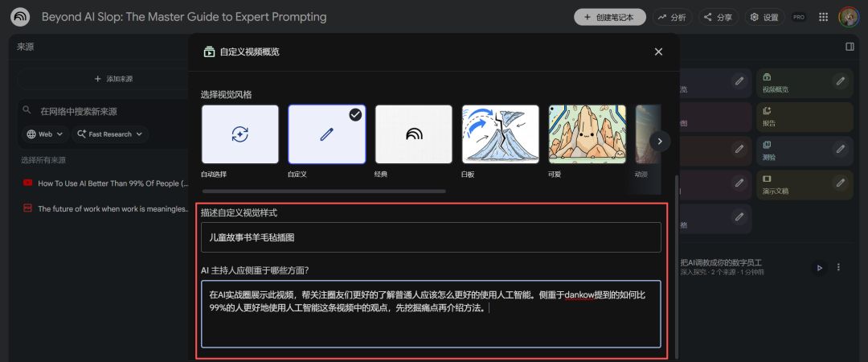
Task: Click the YouTube icon beside How To Use AI
Action: click(x=27, y=183)
